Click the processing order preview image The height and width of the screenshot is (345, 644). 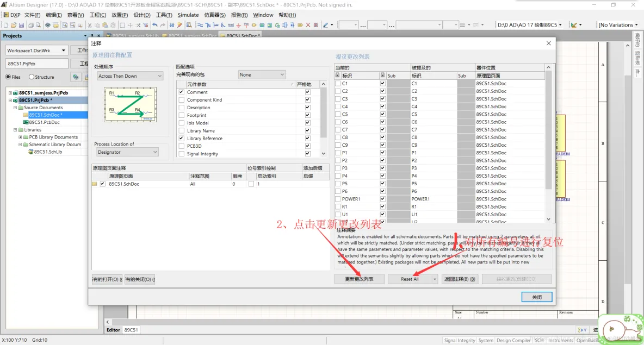pos(130,104)
